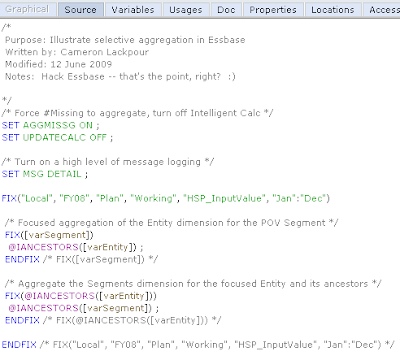Click the 'Modified: 12 June 2009' line

click(58, 64)
